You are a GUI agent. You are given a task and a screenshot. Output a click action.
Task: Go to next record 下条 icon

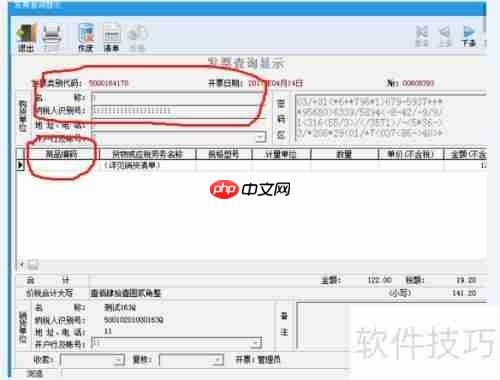pos(469,36)
